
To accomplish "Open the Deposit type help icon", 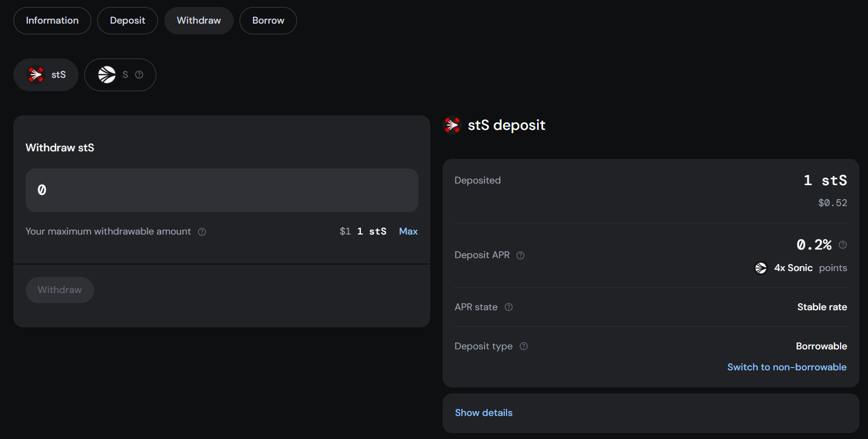I will [524, 346].
